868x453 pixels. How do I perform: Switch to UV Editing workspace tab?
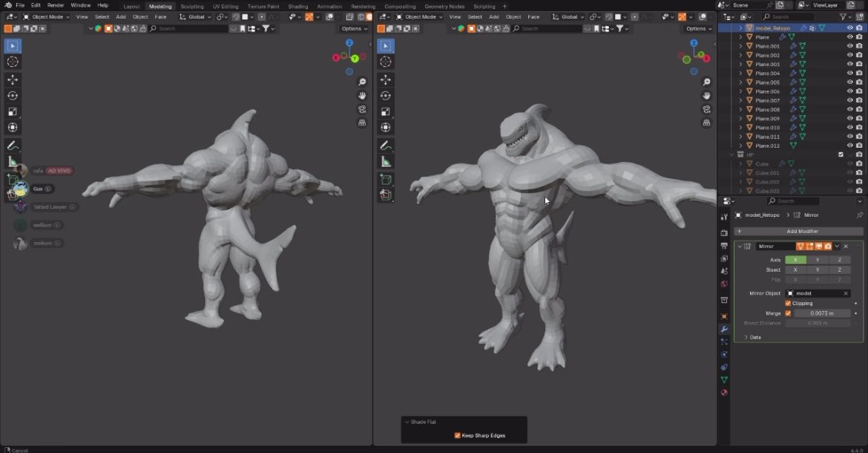pos(226,7)
